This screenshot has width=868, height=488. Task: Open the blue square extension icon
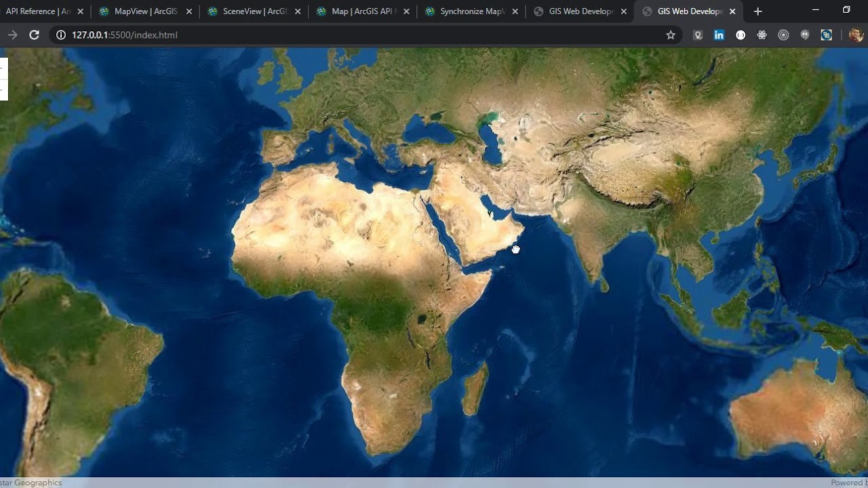(x=827, y=35)
